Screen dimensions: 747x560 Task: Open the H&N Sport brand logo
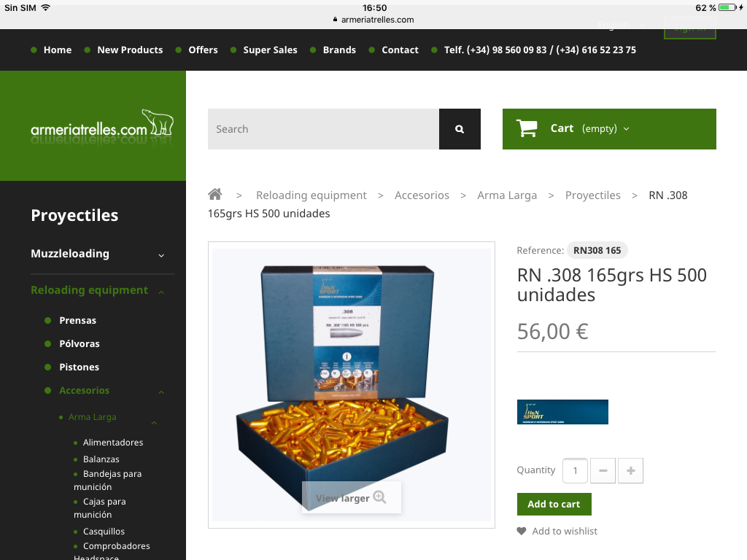click(562, 412)
